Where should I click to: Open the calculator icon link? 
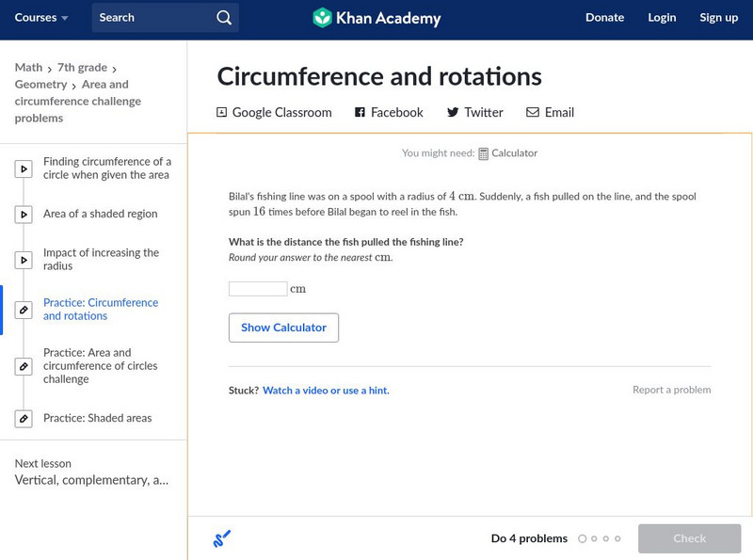point(484,153)
